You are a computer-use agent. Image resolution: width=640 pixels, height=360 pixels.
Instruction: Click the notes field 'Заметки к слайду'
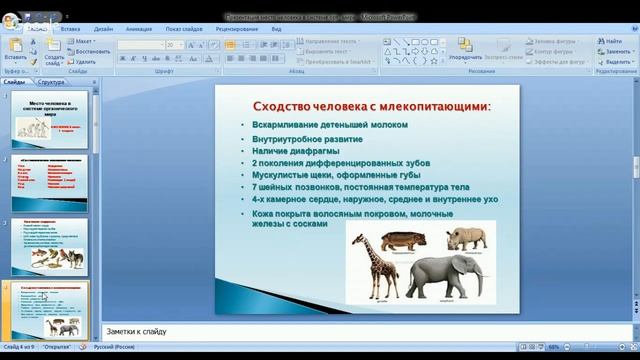[x=367, y=332]
